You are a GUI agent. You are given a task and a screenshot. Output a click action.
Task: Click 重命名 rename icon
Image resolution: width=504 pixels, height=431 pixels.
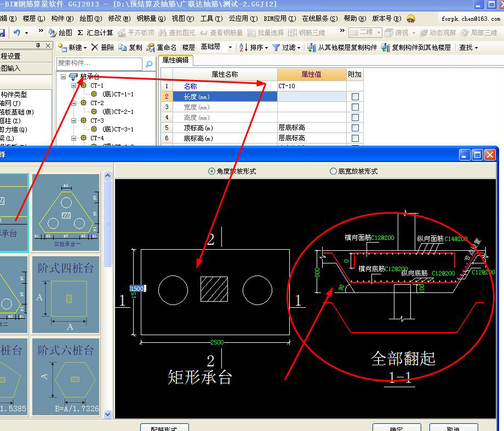pos(150,48)
